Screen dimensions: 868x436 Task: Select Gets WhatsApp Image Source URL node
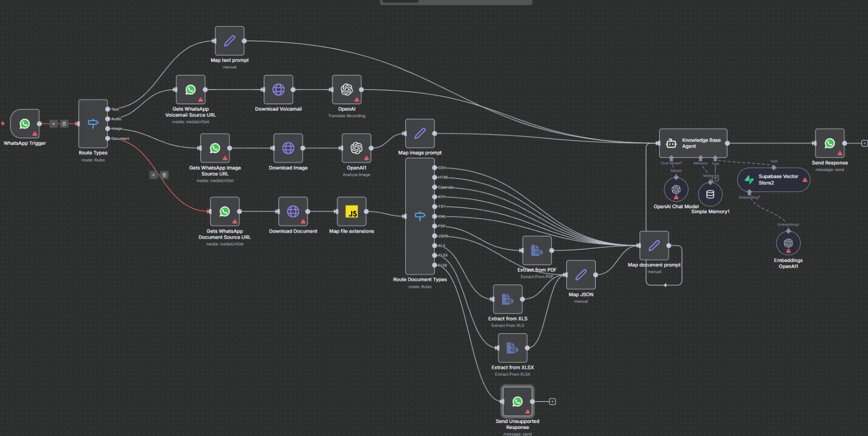click(215, 148)
